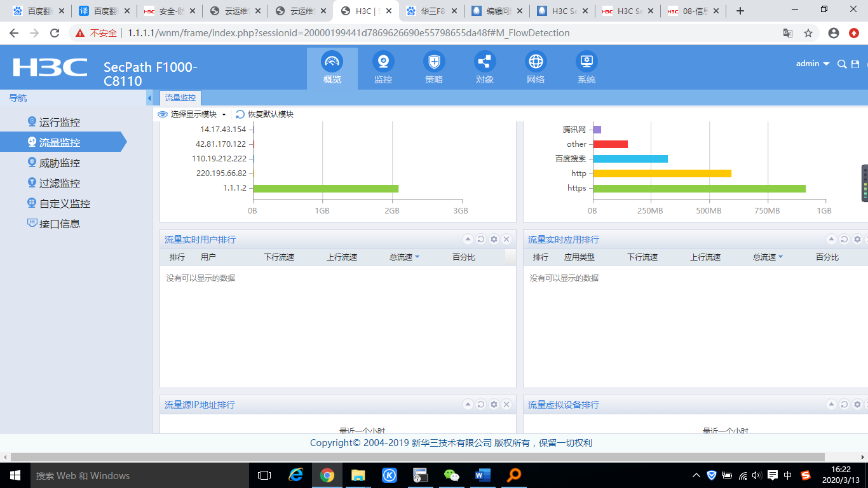868x488 pixels.
Task: Click the http yellow bar in chart
Action: pos(662,173)
